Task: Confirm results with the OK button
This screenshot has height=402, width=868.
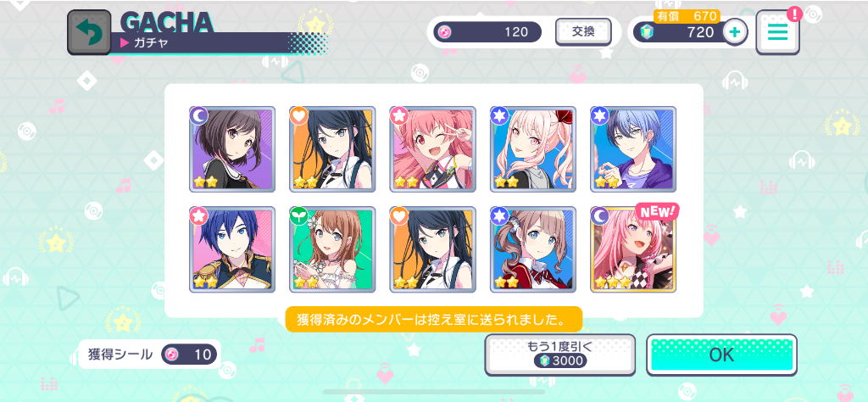Action: click(722, 355)
